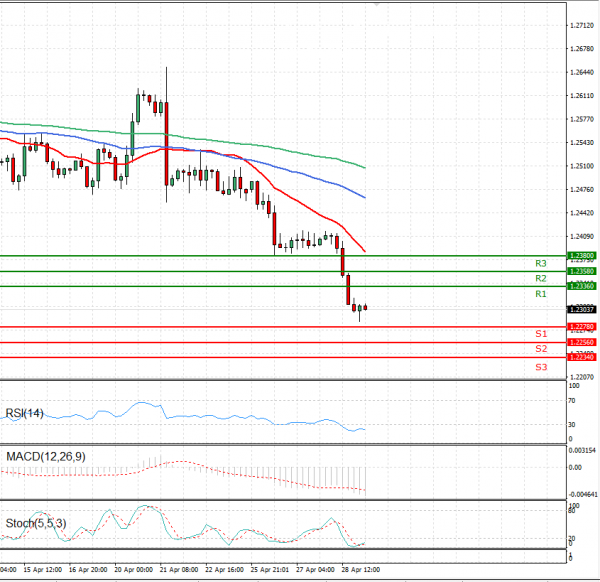Click the current price tag 1.23037

582,309
